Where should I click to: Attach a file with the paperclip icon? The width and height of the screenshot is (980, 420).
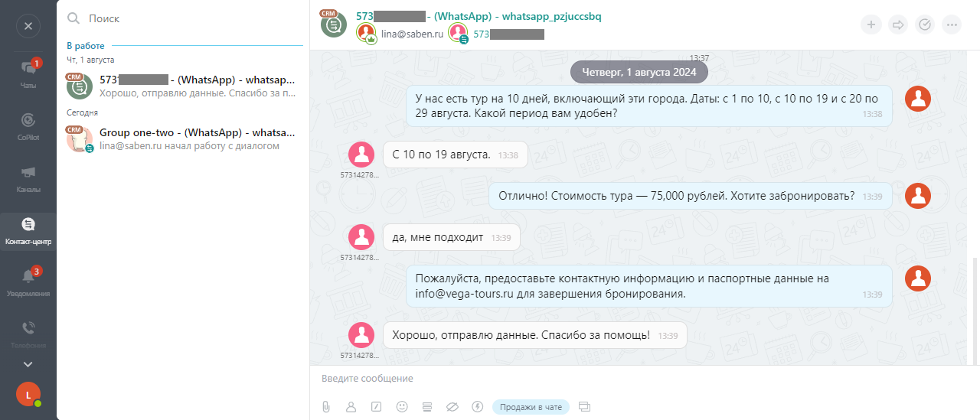pos(325,407)
